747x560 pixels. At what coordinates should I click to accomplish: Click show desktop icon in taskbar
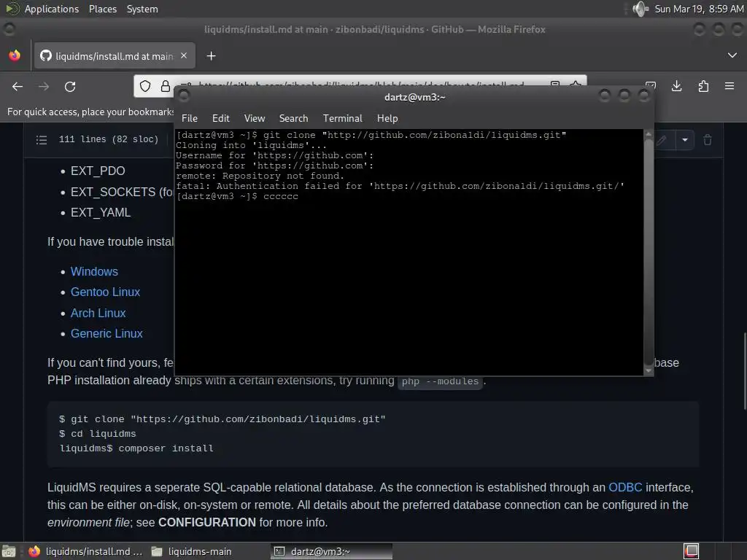[8, 551]
